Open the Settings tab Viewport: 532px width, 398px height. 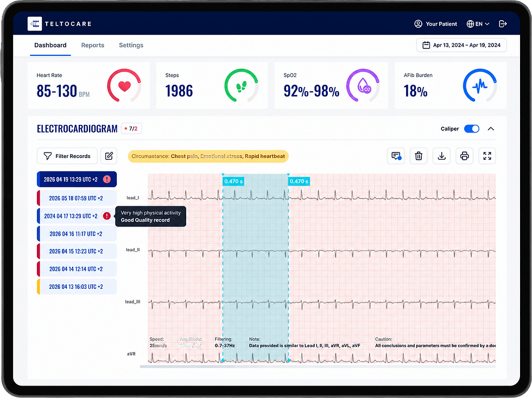(x=131, y=45)
